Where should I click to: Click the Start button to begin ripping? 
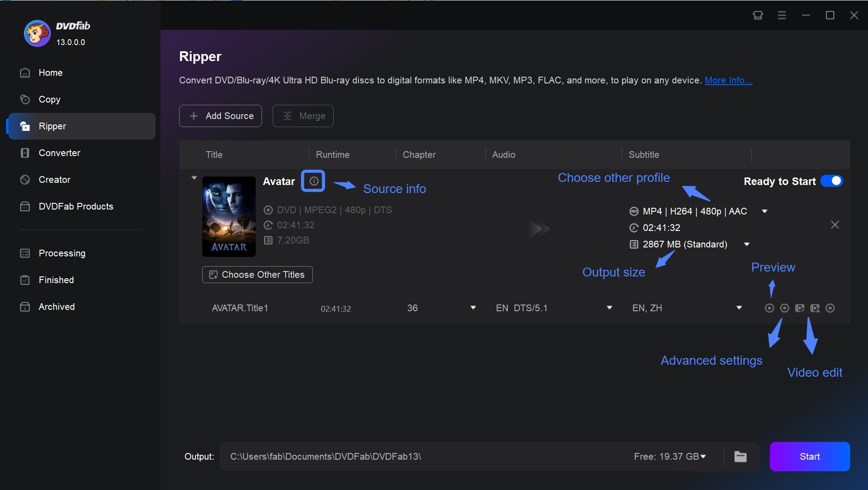(810, 457)
